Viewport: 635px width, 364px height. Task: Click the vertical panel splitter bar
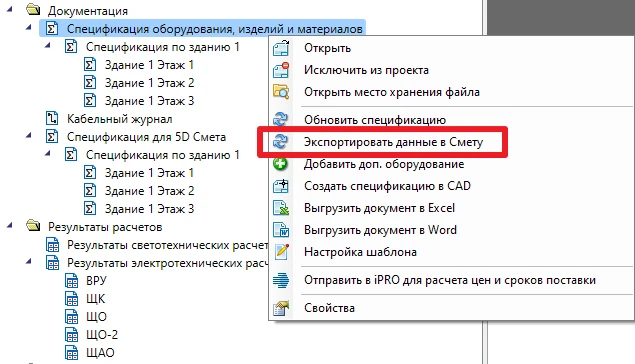pyautogui.click(x=485, y=182)
